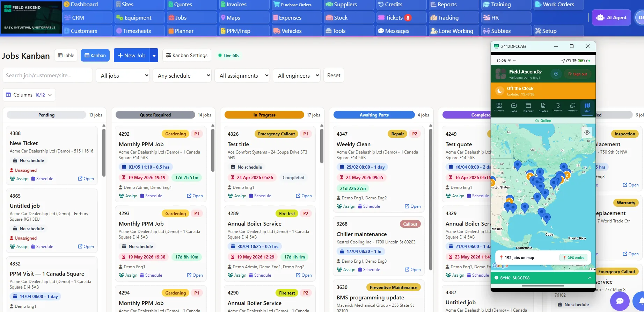Image resolution: width=644 pixels, height=312 pixels.
Task: Open the Purchase Orders section
Action: 297,5
